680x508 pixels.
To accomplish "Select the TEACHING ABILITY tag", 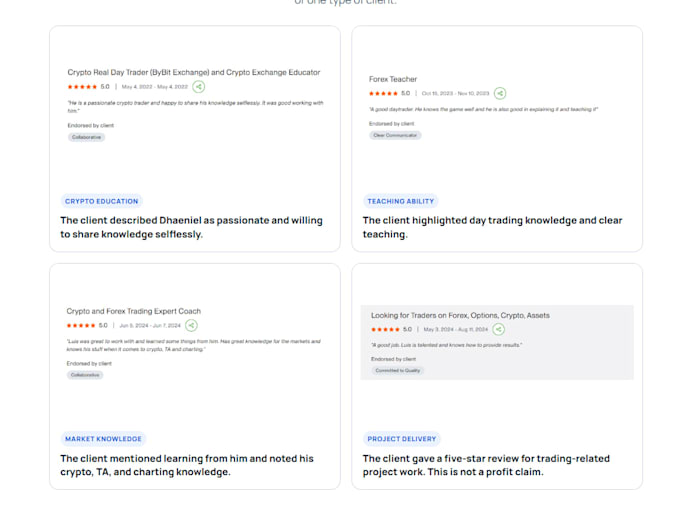I will click(401, 201).
